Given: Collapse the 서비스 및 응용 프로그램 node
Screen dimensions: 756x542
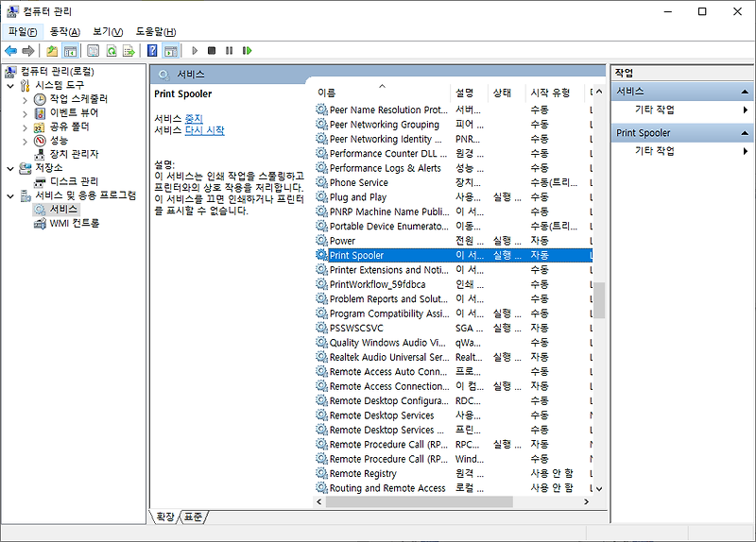Looking at the screenshot, I should point(10,196).
